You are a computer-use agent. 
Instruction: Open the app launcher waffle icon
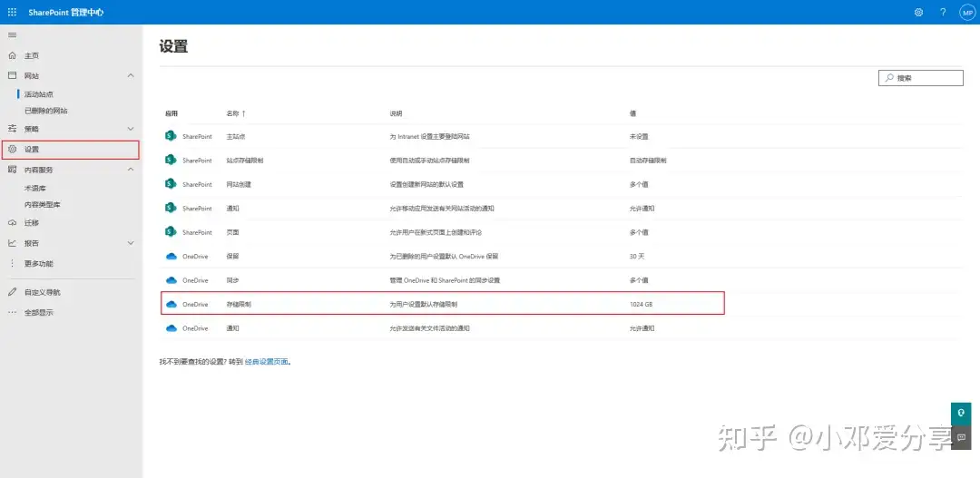pos(12,12)
